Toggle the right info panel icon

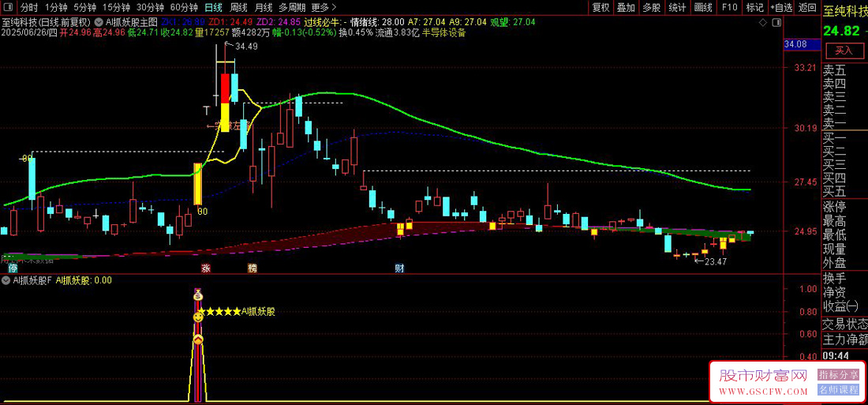point(776,23)
